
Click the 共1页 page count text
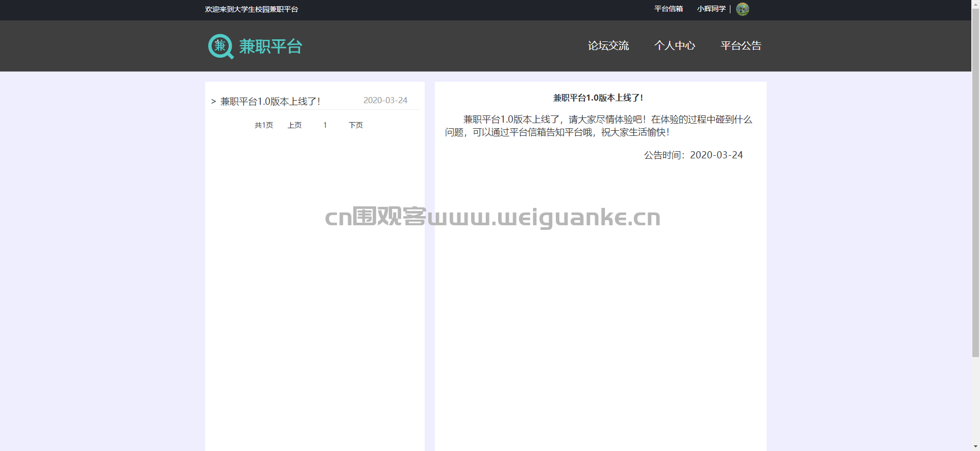pos(264,125)
